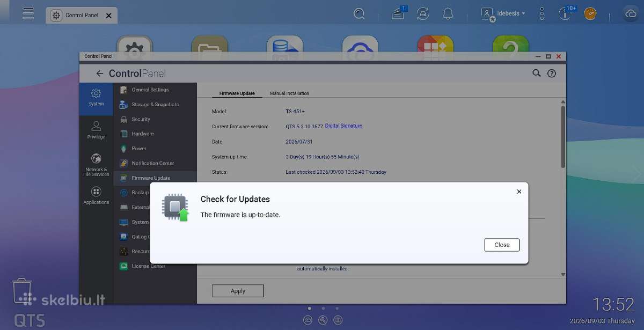644x330 pixels.
Task: Open the Digital Signature link
Action: (343, 126)
